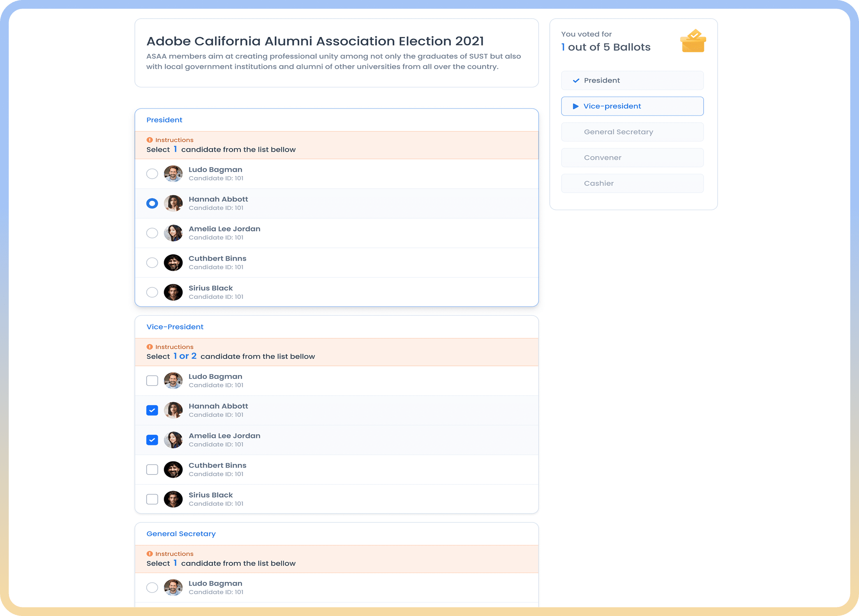Click Ludo Bagman's avatar in the President list
Viewport: 859px width, 616px height.
173,174
